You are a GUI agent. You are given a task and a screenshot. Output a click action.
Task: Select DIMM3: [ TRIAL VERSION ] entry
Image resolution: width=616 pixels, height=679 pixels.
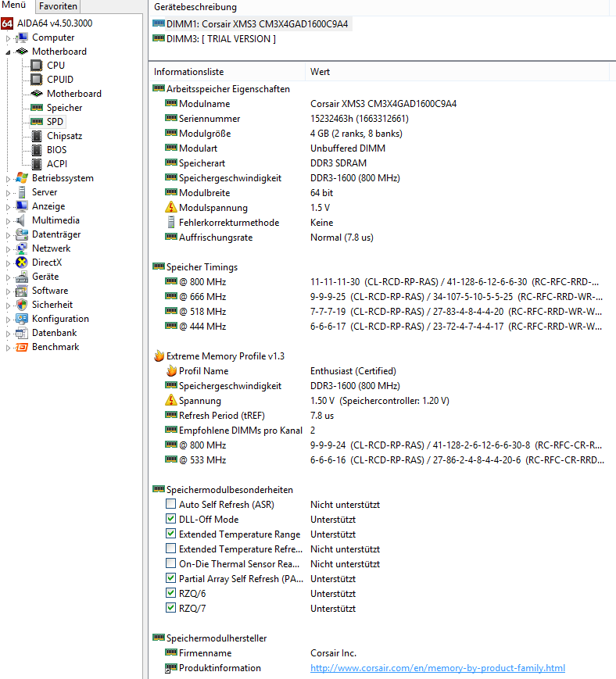click(214, 39)
